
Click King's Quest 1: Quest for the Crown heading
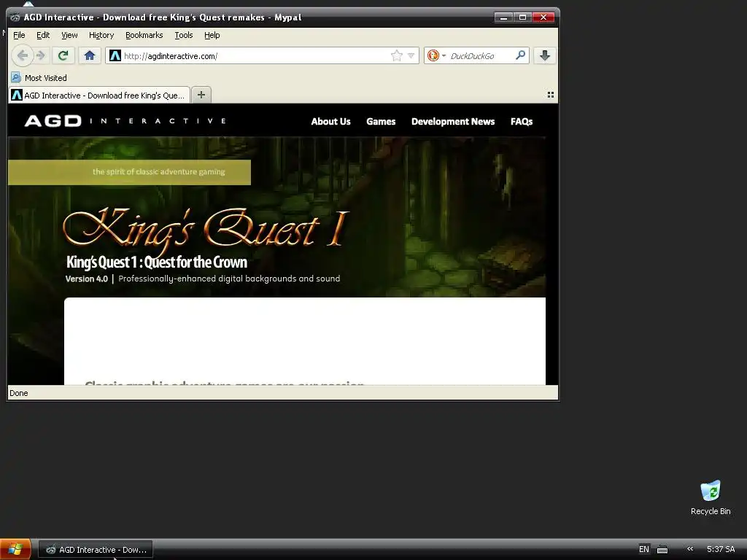[156, 262]
